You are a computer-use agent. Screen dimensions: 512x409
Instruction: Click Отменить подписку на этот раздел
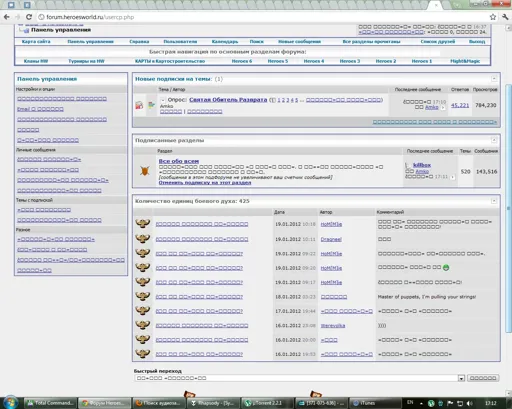pos(205,183)
